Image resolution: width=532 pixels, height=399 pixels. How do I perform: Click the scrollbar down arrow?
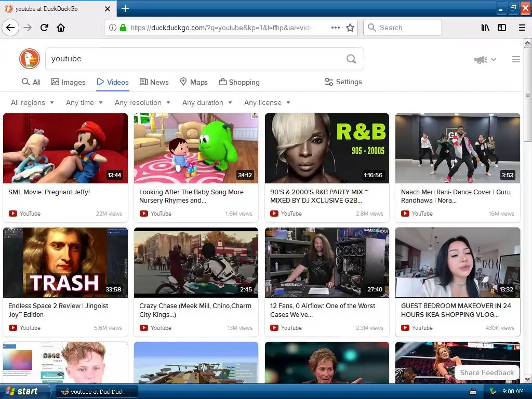527,379
